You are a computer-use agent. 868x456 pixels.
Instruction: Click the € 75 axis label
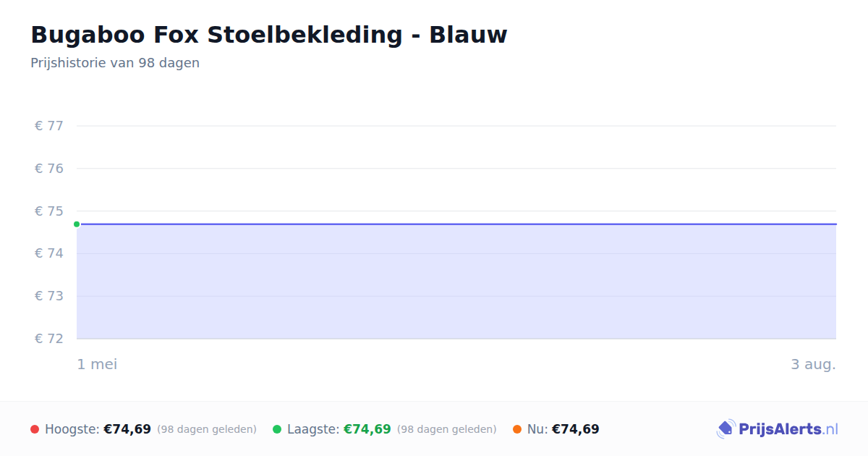pyautogui.click(x=49, y=211)
